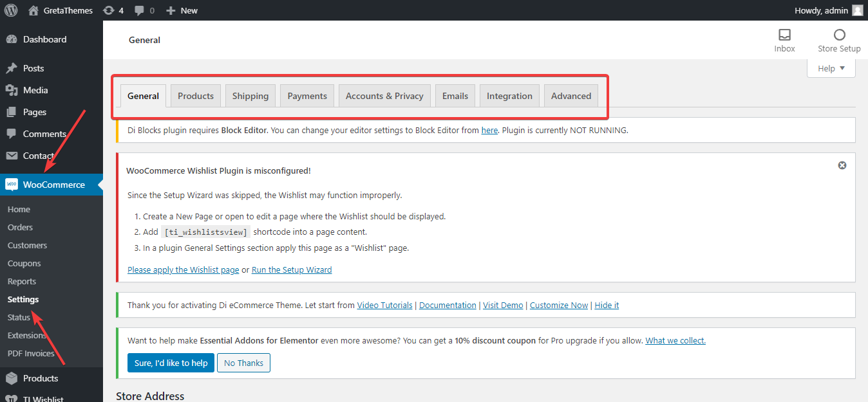Click the WordPress logo icon

click(11, 10)
